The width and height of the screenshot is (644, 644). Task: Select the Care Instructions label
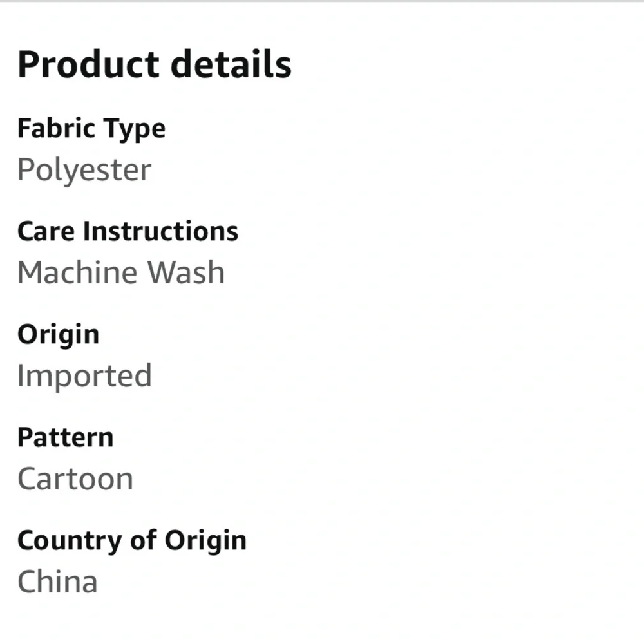[128, 231]
